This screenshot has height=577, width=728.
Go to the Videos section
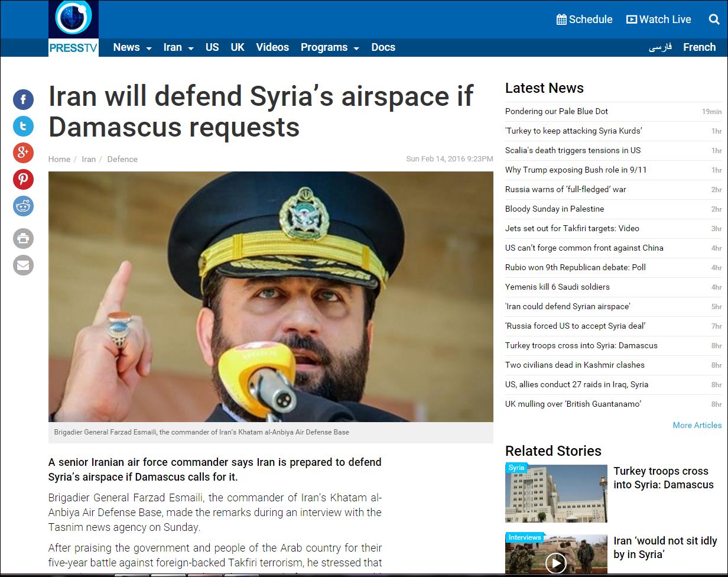pos(272,47)
